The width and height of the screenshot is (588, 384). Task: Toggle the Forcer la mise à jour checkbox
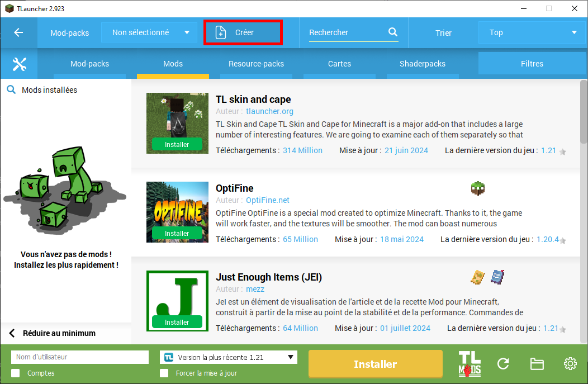click(x=164, y=373)
